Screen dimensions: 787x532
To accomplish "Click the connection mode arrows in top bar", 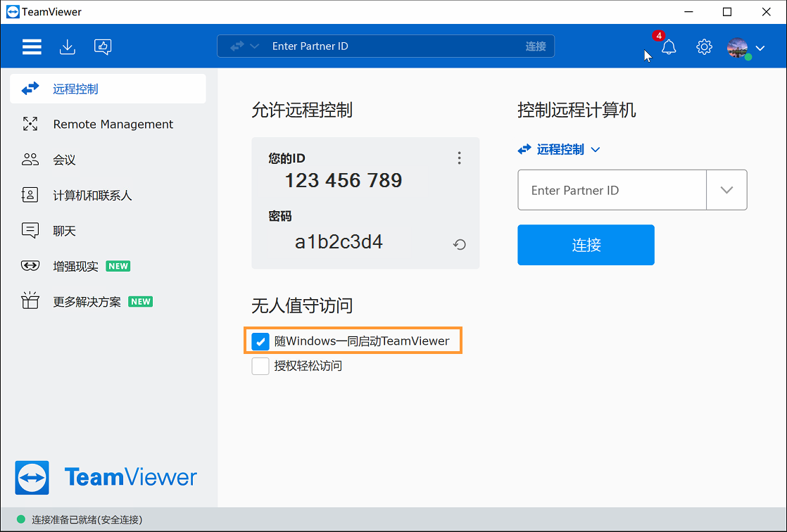I will 237,46.
